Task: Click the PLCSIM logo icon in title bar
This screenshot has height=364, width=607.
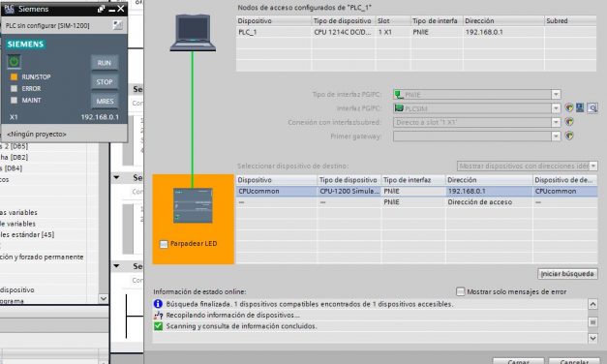Action: pos(9,9)
